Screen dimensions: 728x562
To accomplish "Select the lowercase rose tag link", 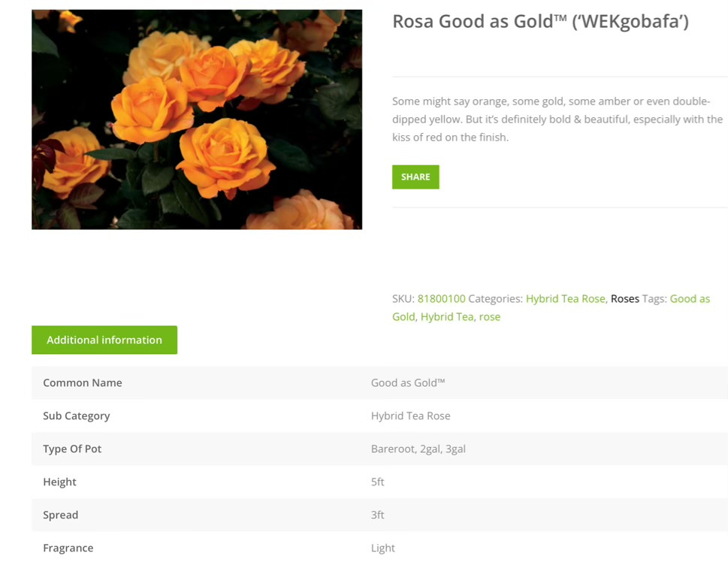I will pos(489,316).
